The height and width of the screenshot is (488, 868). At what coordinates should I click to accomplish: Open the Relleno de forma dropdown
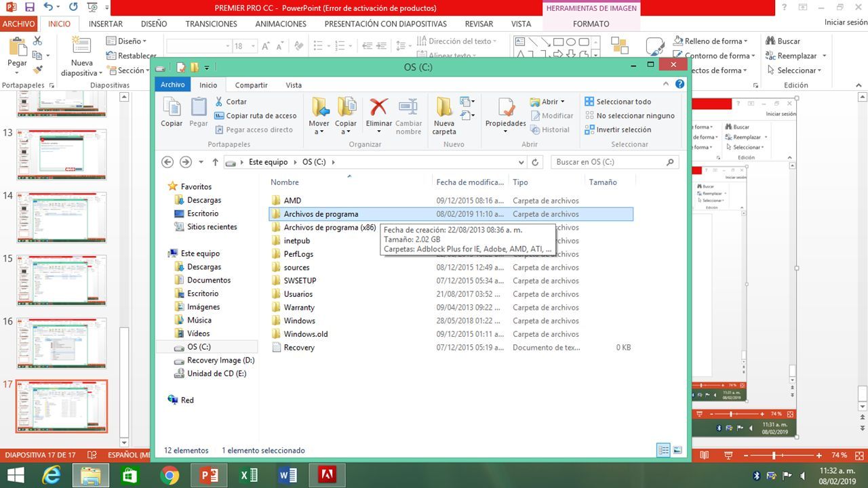click(x=745, y=41)
